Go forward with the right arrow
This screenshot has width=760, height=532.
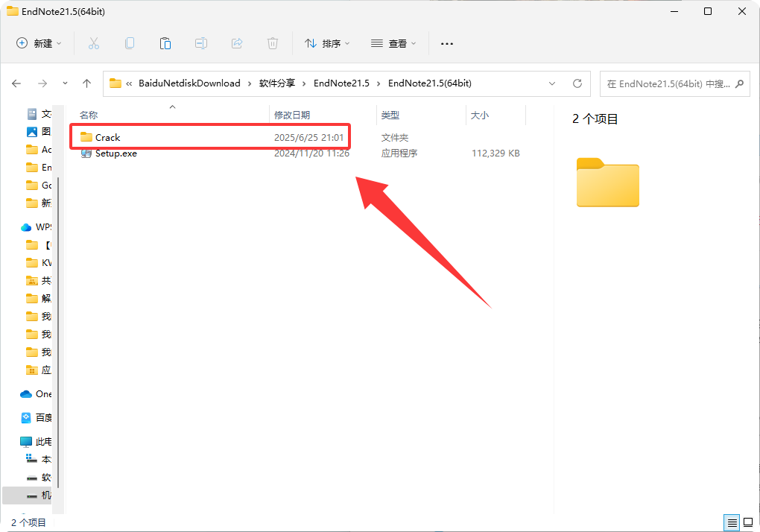[x=42, y=83]
